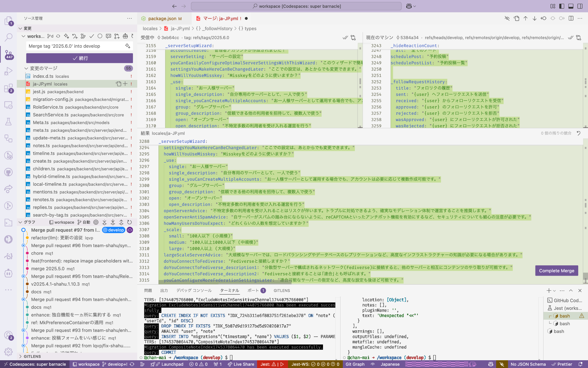Collapse the 変更 section

[20, 28]
